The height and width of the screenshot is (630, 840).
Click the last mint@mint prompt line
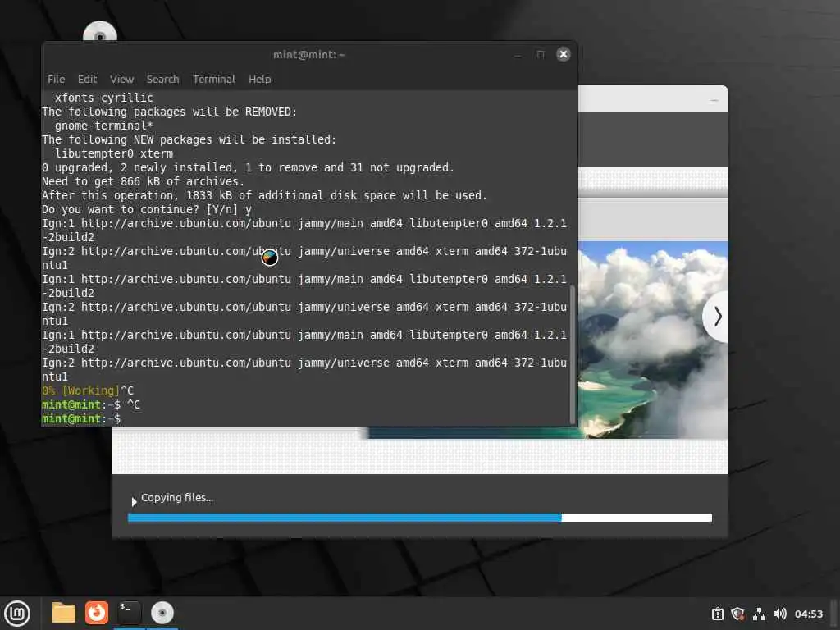[x=81, y=419]
